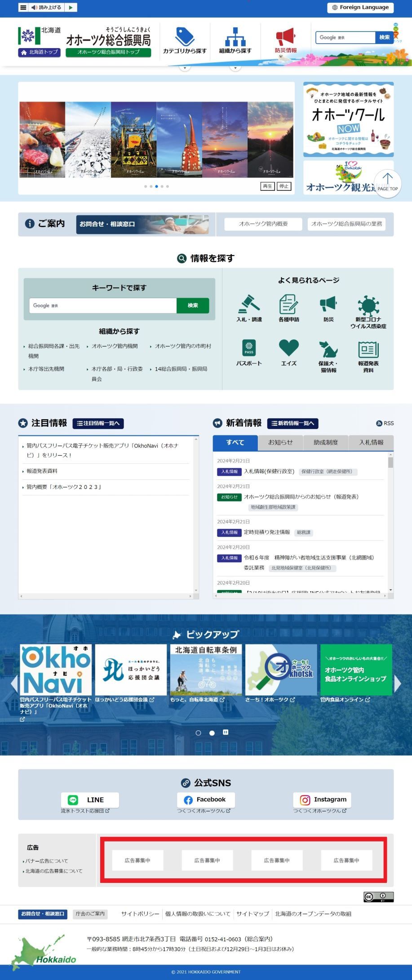
Task: Open オホーツク総合振興局トップ green button
Action: coord(108,52)
